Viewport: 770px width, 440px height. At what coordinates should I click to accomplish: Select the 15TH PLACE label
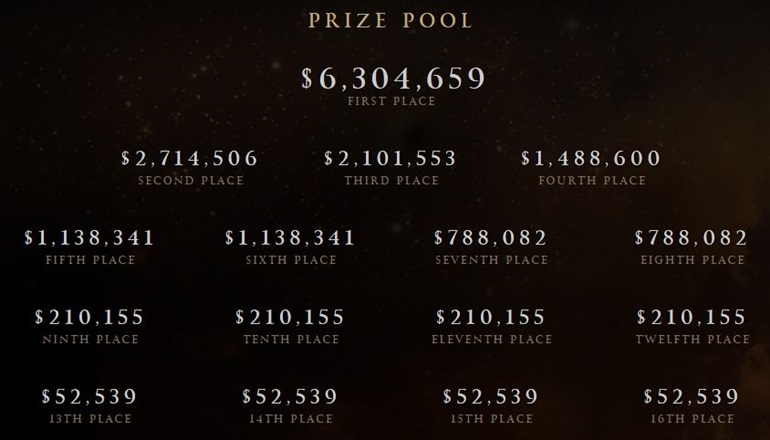(492, 419)
